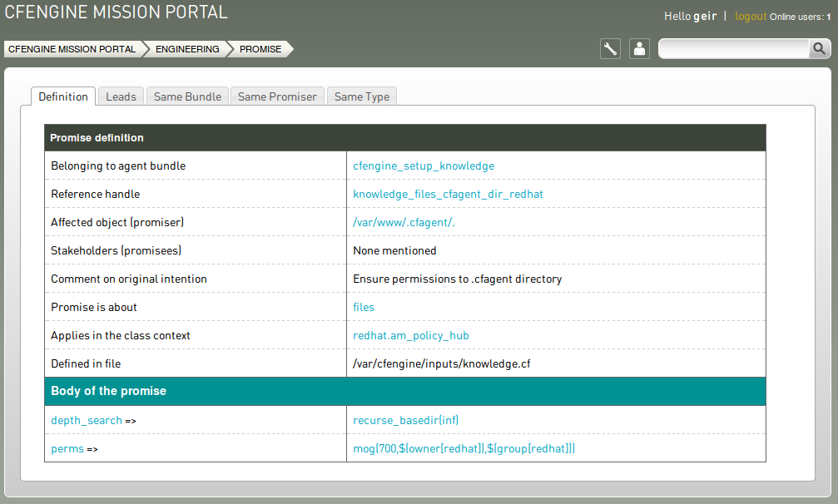The height and width of the screenshot is (504, 838).
Task: Open the Same Bundle tab
Action: [x=187, y=96]
